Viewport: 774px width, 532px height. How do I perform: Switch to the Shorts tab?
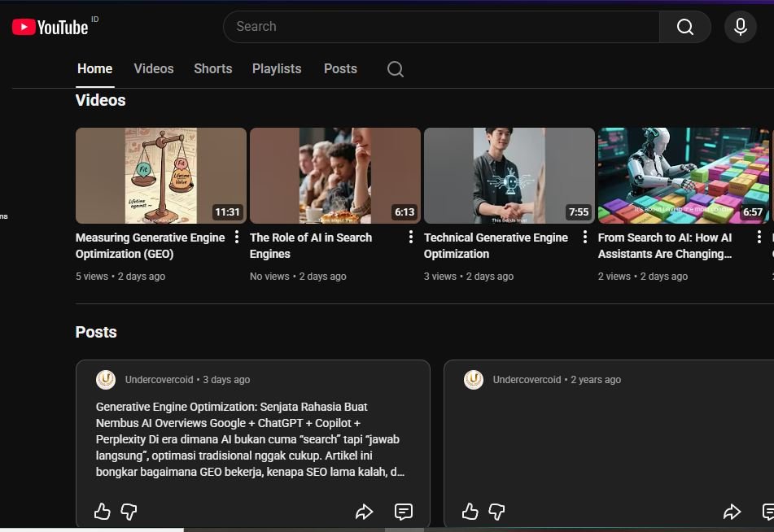pyautogui.click(x=212, y=69)
